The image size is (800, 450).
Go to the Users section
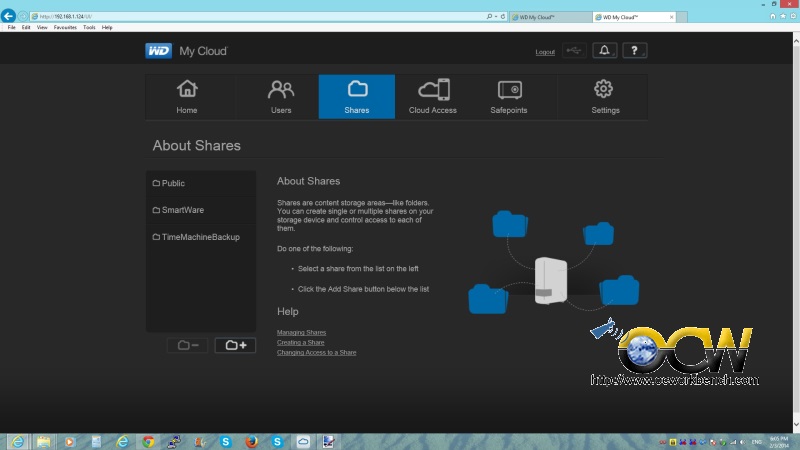pos(281,97)
